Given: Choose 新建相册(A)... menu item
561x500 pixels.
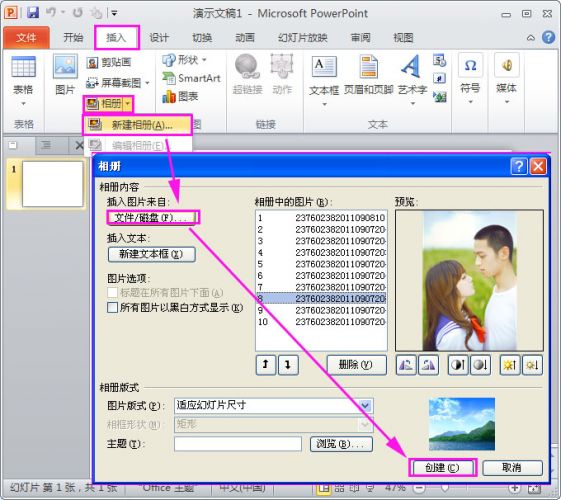Looking at the screenshot, I should [x=137, y=125].
